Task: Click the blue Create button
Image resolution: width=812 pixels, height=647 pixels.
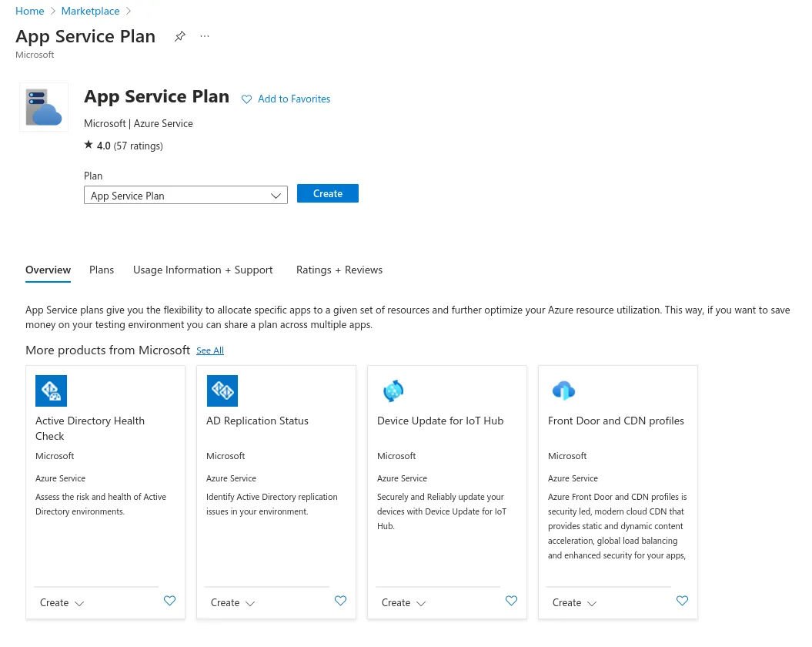Action: coord(328,193)
